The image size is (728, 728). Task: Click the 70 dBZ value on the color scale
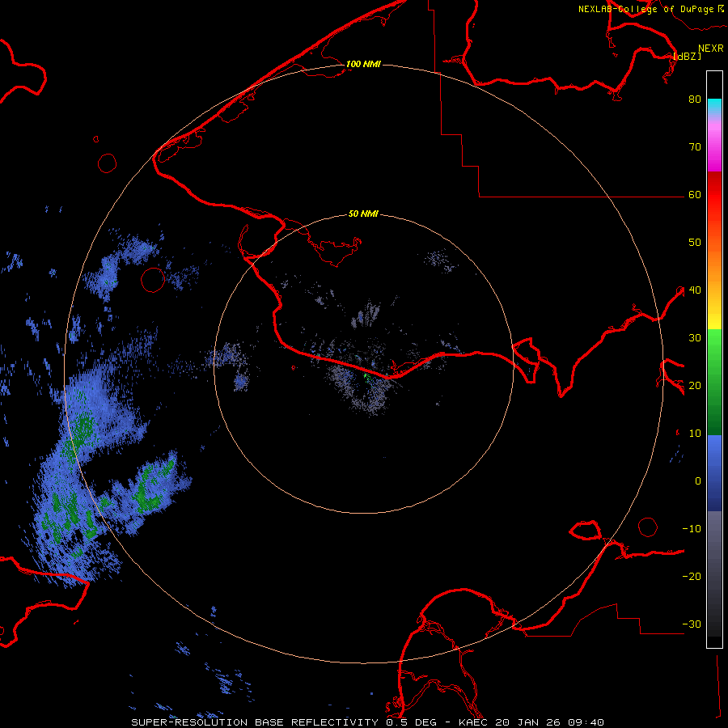coord(695,147)
